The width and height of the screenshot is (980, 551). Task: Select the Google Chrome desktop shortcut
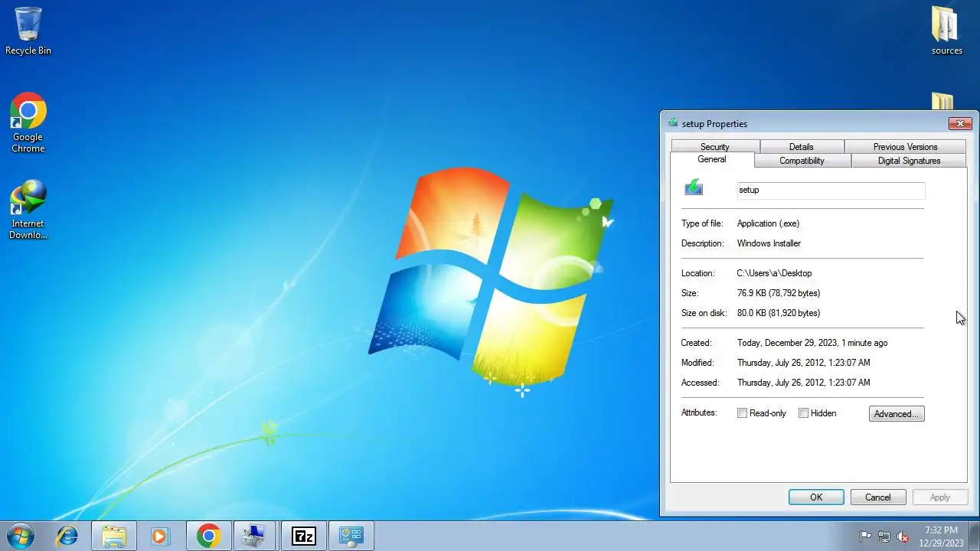pos(28,123)
